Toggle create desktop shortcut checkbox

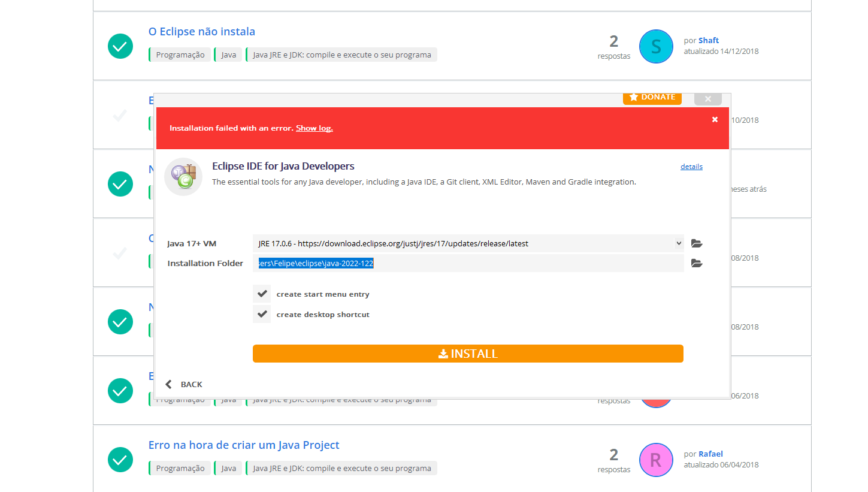(x=262, y=314)
